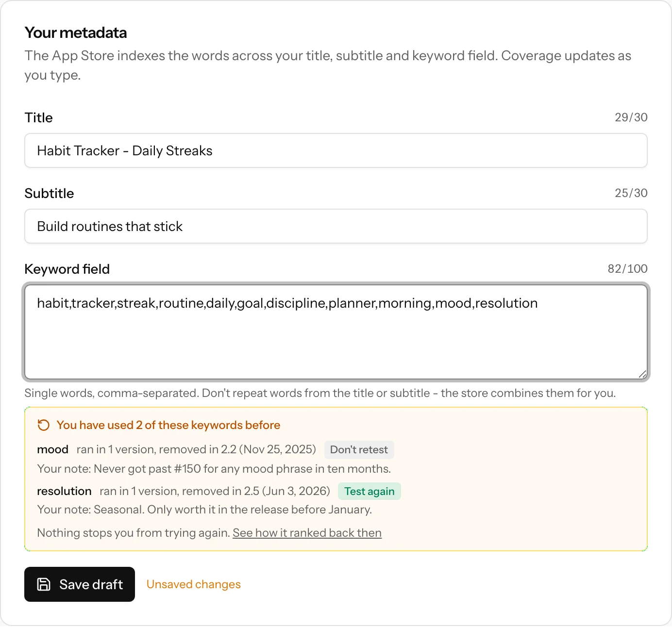The width and height of the screenshot is (672, 627).
Task: Open See how it ranked back then link
Action: pyautogui.click(x=307, y=533)
